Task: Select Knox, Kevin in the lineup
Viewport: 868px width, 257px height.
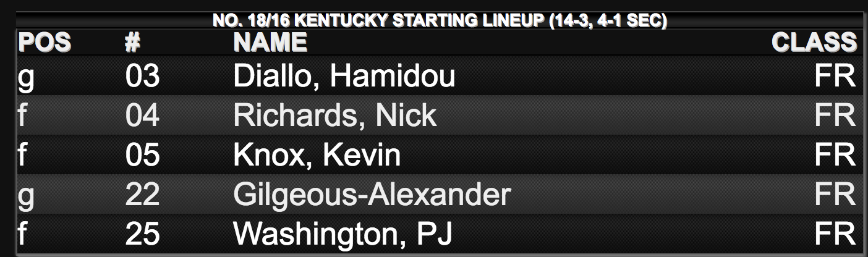Action: tap(317, 156)
